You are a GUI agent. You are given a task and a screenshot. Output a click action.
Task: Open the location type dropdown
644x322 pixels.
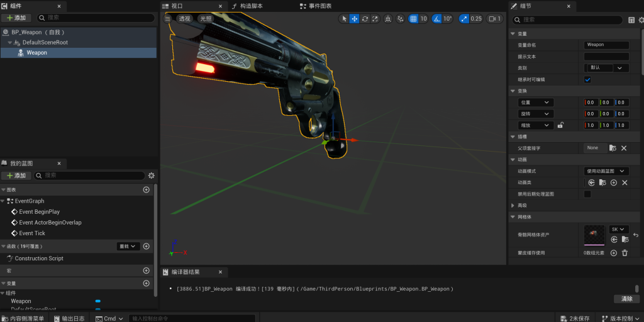click(x=536, y=103)
